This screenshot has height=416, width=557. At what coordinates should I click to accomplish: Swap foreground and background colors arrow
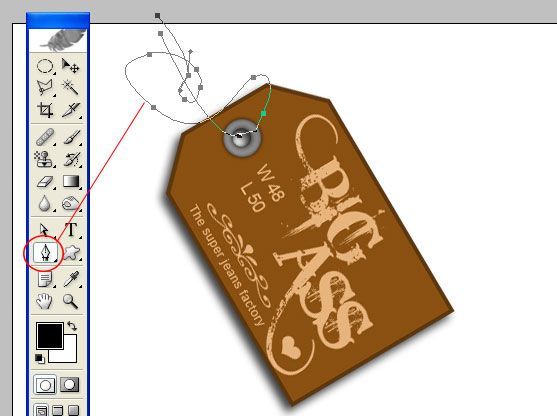[x=72, y=326]
